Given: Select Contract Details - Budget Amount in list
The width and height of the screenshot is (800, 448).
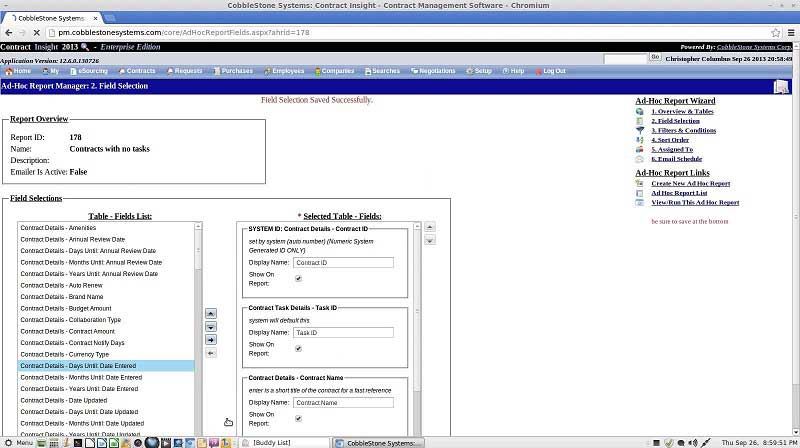Looking at the screenshot, I should coord(106,308).
